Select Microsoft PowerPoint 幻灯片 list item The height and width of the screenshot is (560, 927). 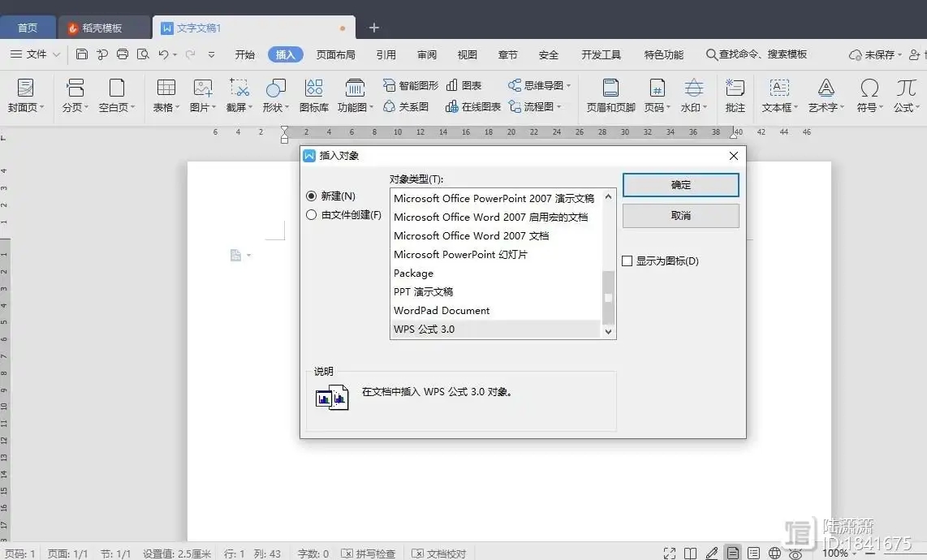click(495, 254)
